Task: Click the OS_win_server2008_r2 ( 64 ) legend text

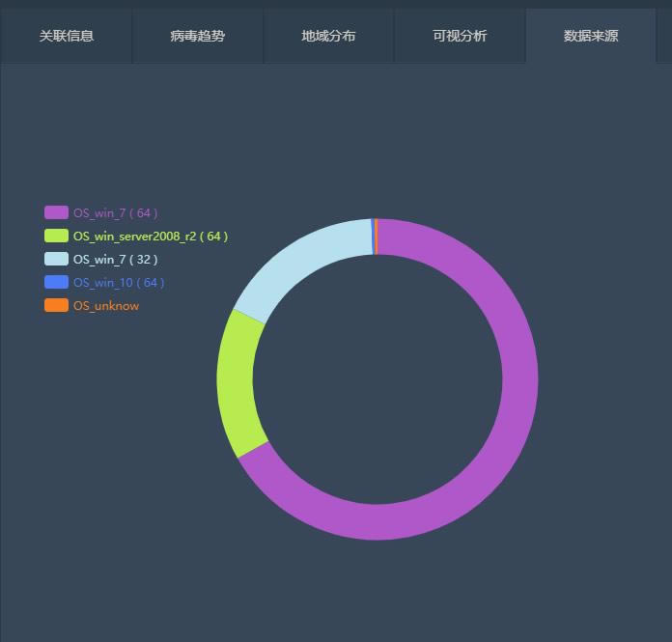Action: (150, 237)
